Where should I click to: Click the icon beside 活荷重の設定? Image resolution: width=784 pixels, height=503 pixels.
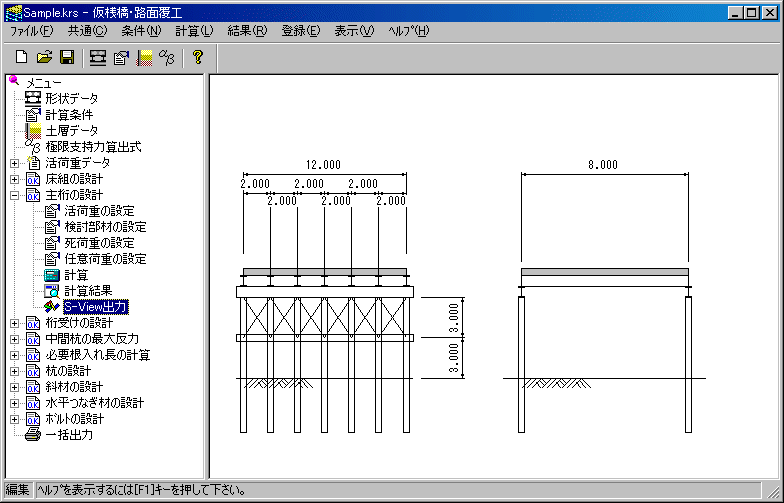(52, 210)
